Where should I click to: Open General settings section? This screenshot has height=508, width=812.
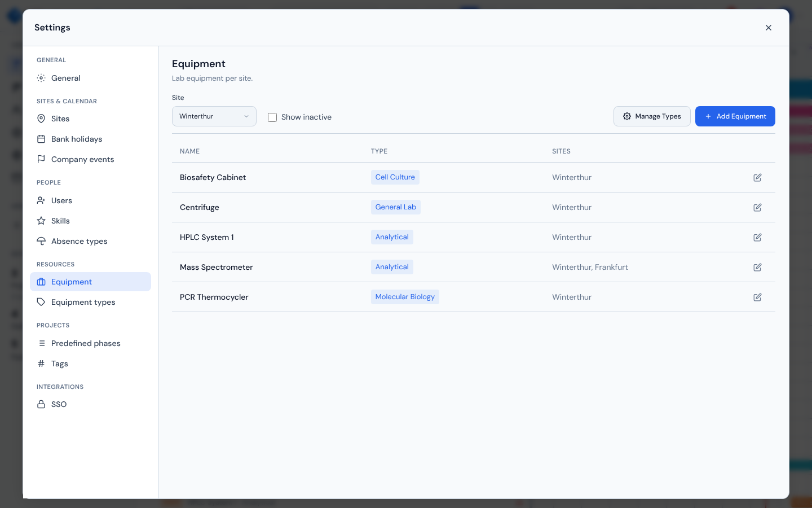click(90, 78)
